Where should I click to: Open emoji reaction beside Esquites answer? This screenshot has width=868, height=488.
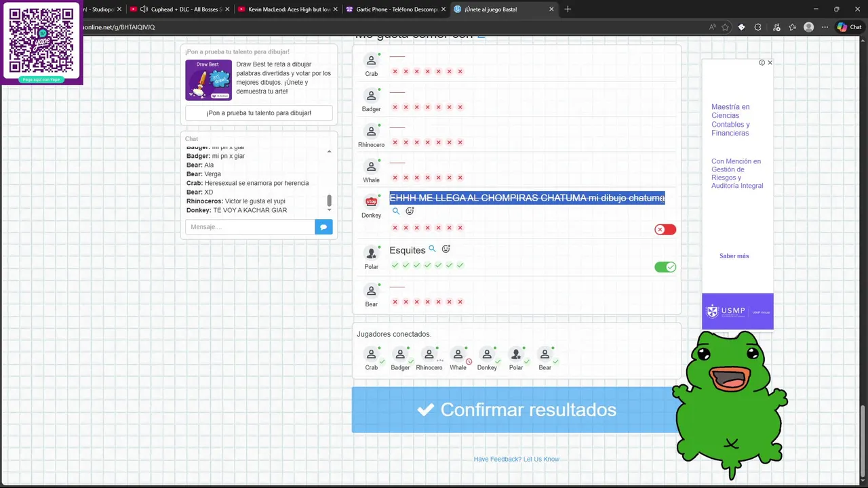click(x=446, y=249)
